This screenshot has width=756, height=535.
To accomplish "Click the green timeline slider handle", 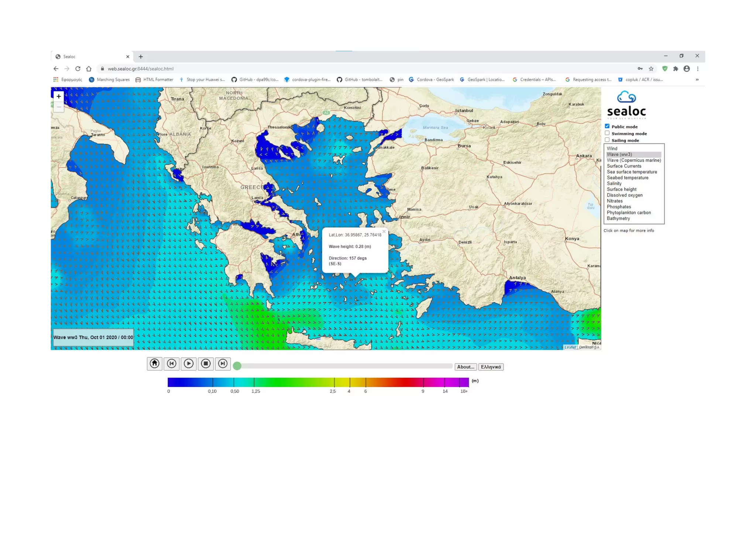I will (237, 366).
